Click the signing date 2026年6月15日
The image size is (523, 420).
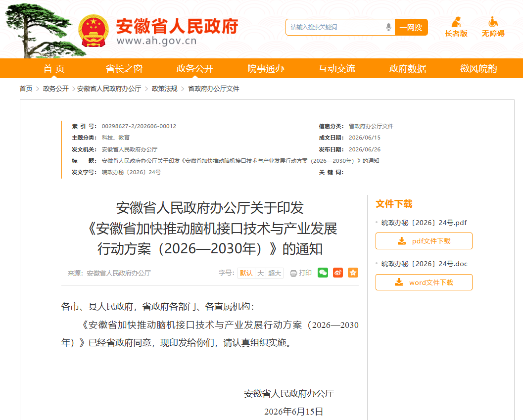[x=293, y=412]
